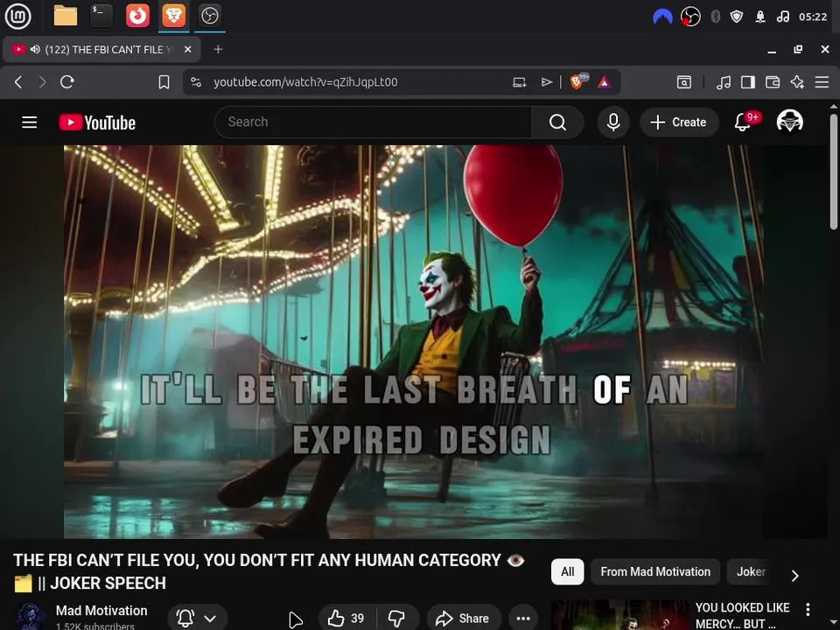
Task: Open more actions three-dot button
Action: [523, 619]
